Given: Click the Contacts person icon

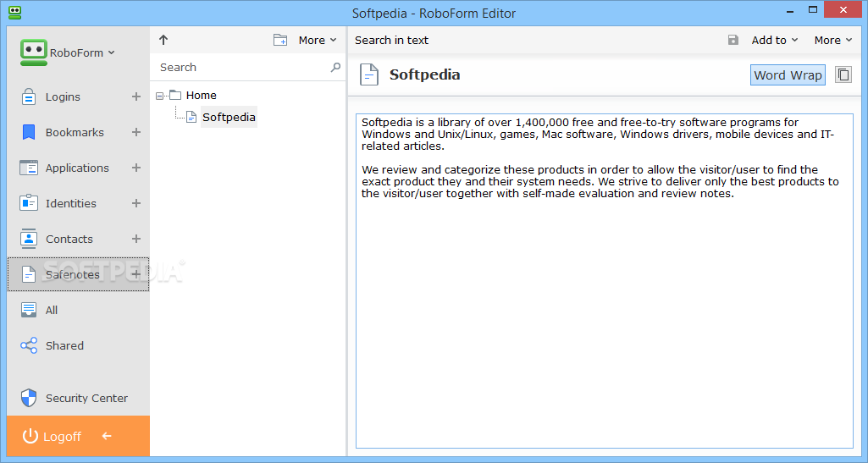Looking at the screenshot, I should click(28, 239).
